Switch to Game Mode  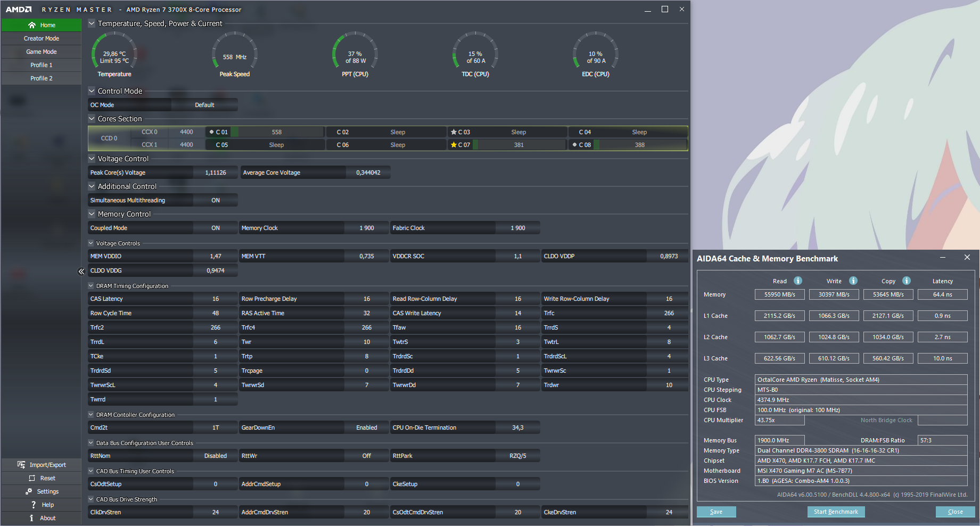(42, 52)
